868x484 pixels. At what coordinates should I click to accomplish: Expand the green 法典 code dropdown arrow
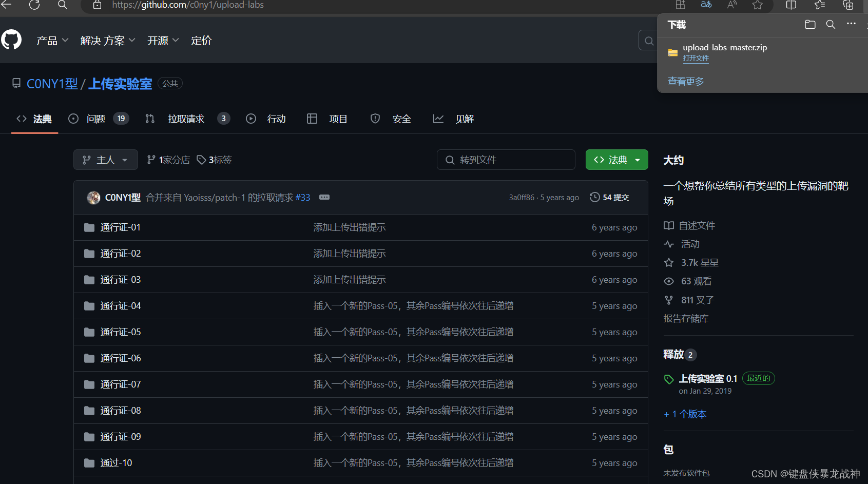pyautogui.click(x=638, y=160)
